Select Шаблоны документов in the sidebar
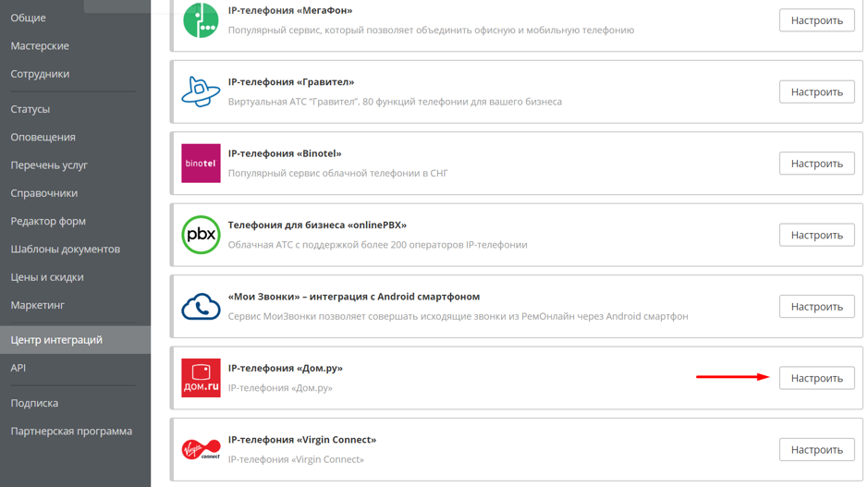 click(66, 250)
